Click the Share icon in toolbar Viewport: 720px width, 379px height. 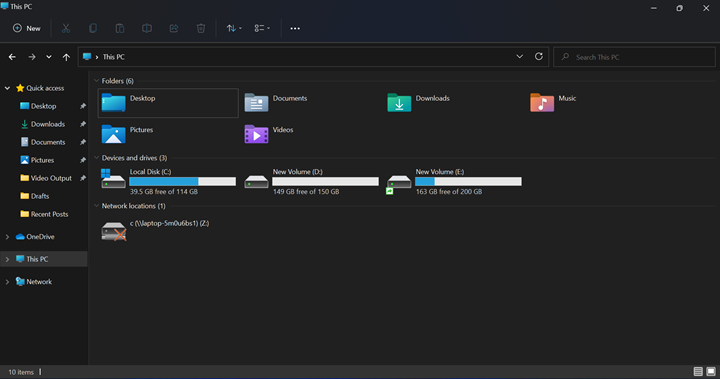174,28
